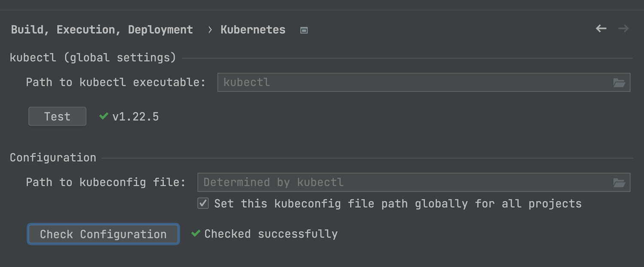Click the 'Path to kubectl executable' label

point(116,83)
